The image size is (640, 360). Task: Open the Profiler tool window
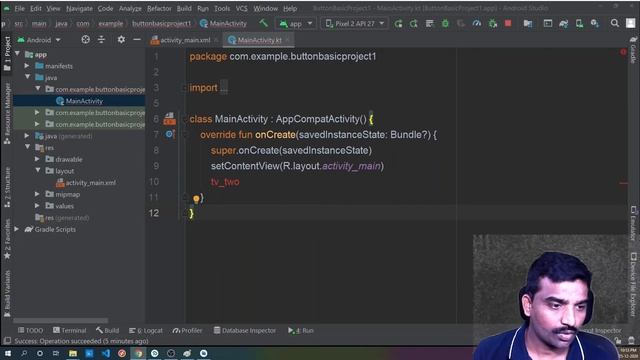pos(187,331)
